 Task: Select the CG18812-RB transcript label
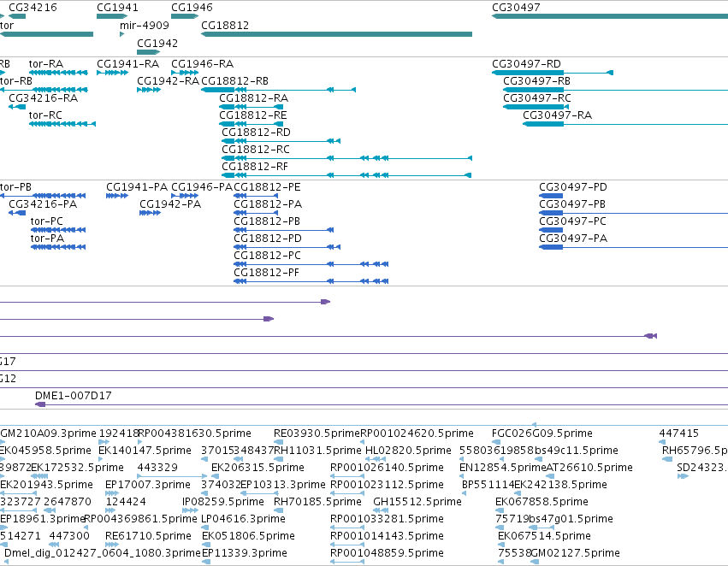click(x=235, y=80)
